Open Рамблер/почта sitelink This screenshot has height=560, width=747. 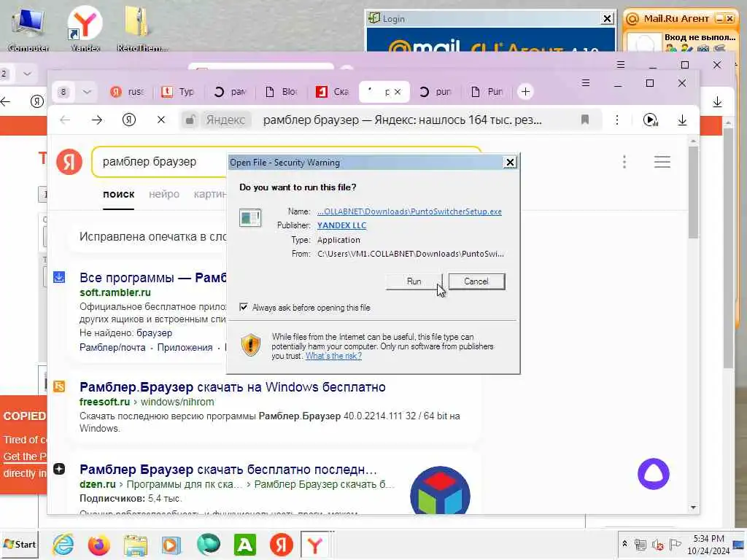tap(112, 348)
